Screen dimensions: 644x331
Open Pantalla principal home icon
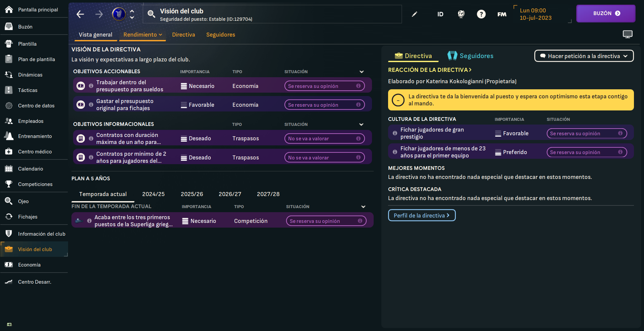tap(9, 9)
